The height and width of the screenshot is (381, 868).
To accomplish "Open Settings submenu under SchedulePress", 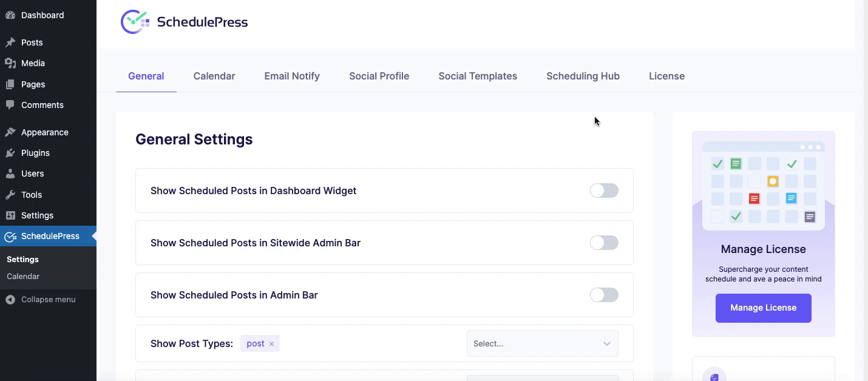I will coord(22,260).
